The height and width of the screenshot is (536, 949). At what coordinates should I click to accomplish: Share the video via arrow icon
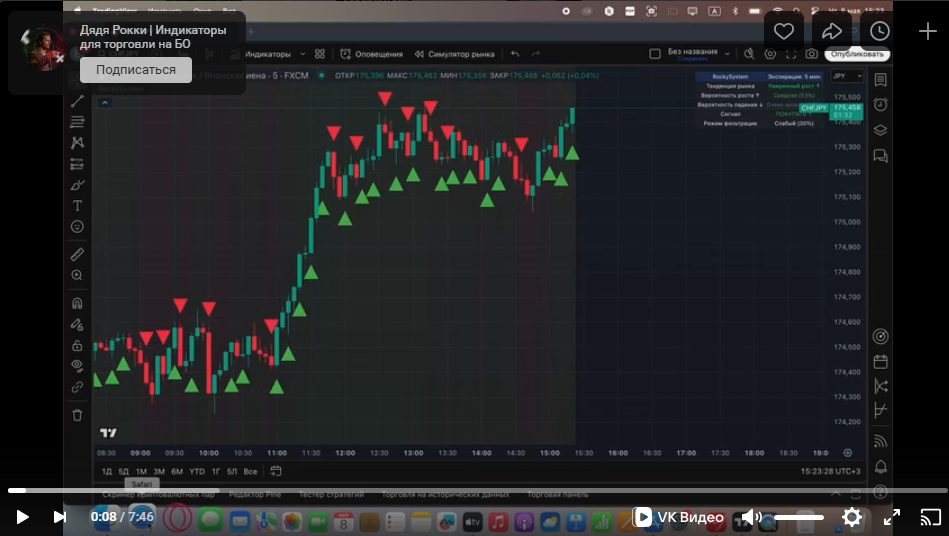(832, 31)
